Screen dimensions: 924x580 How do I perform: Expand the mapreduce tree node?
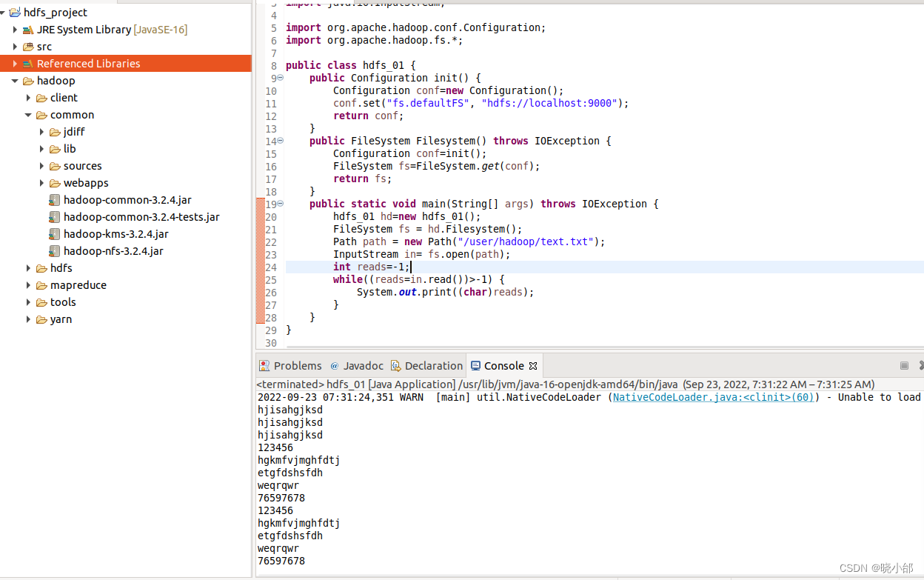pos(28,284)
